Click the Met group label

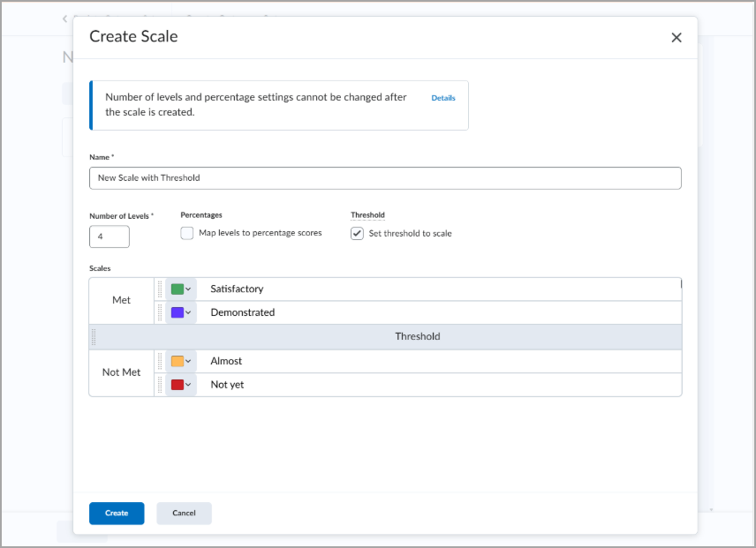[x=122, y=301]
